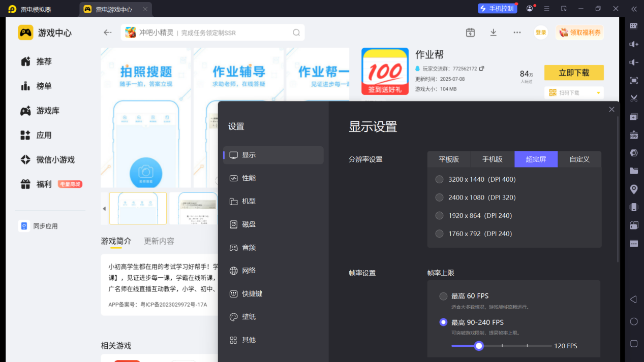Expand the 扫码下载 dropdown arrow
Viewport: 644px width, 362px height.
(598, 93)
